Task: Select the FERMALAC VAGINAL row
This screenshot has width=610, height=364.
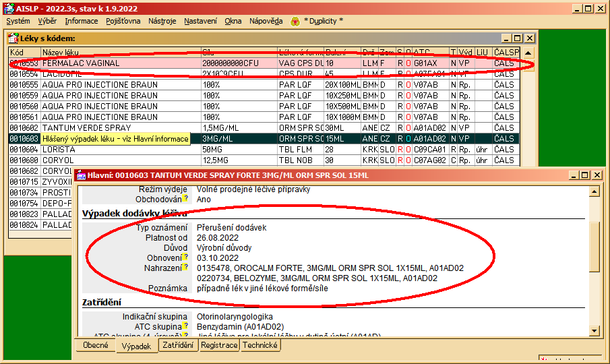Action: [264, 63]
